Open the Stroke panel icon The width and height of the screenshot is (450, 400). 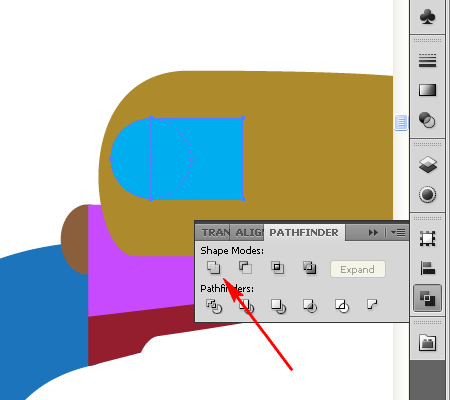pyautogui.click(x=428, y=60)
